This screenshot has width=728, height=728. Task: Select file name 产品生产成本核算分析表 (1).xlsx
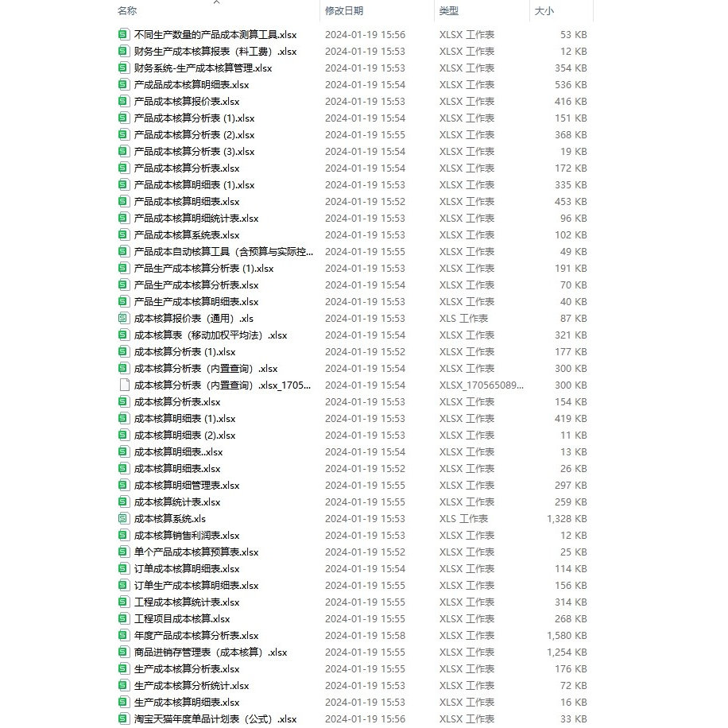[203, 268]
